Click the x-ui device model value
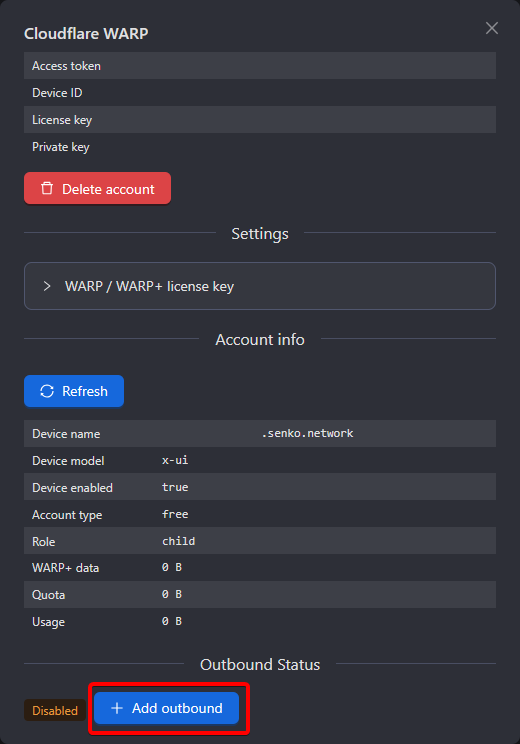The width and height of the screenshot is (520, 744). [x=175, y=460]
